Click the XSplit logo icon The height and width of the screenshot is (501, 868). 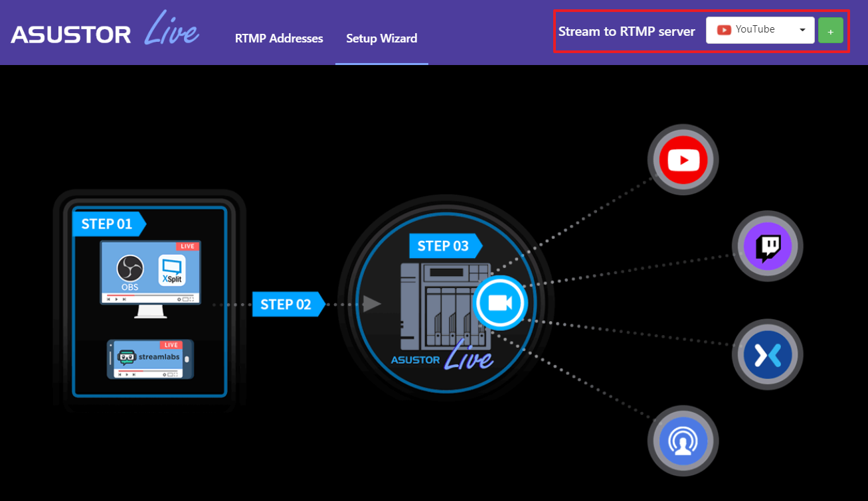pos(171,271)
